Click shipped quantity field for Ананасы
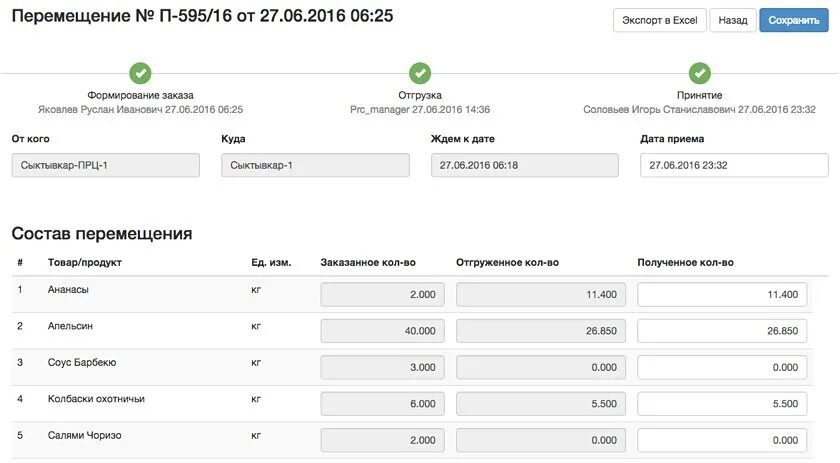840x463 pixels. click(541, 295)
